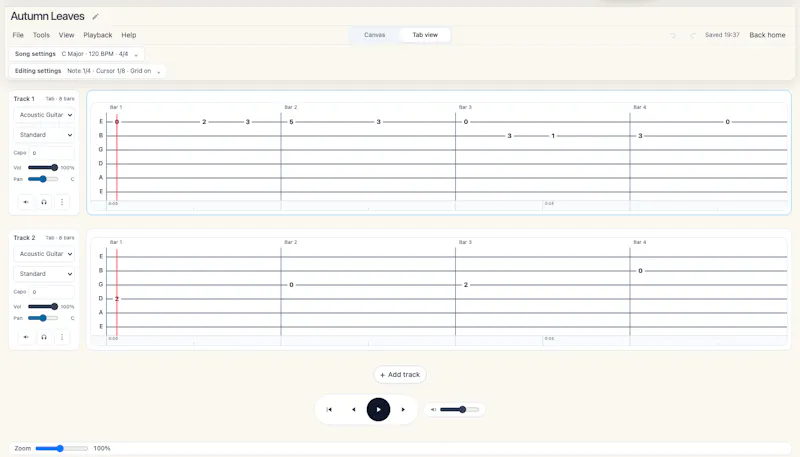Edit the song title with pencil icon

(x=95, y=16)
